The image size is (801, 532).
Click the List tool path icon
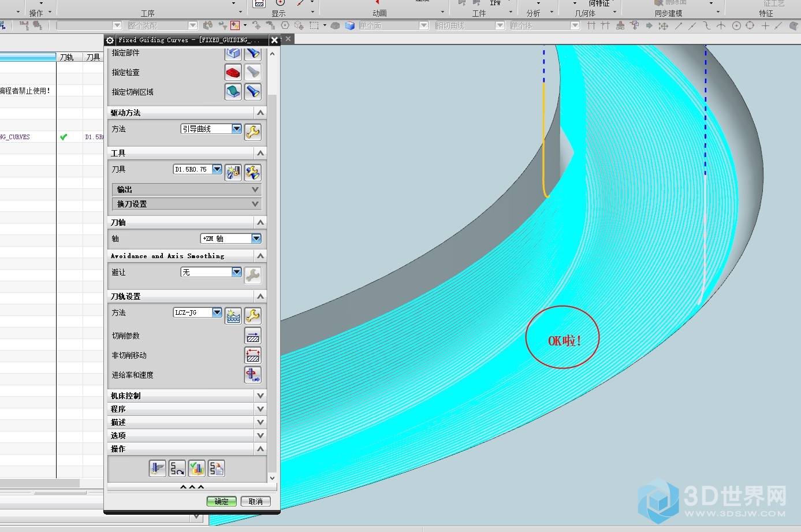click(x=216, y=468)
